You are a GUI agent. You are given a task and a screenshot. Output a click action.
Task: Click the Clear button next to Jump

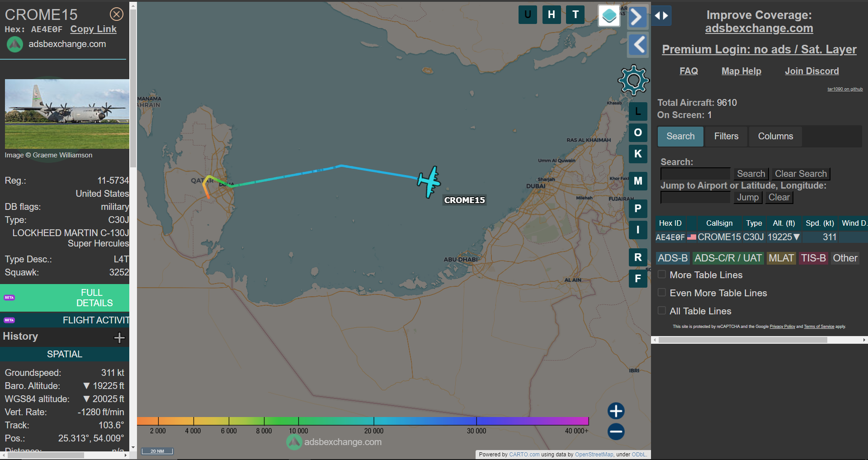779,197
